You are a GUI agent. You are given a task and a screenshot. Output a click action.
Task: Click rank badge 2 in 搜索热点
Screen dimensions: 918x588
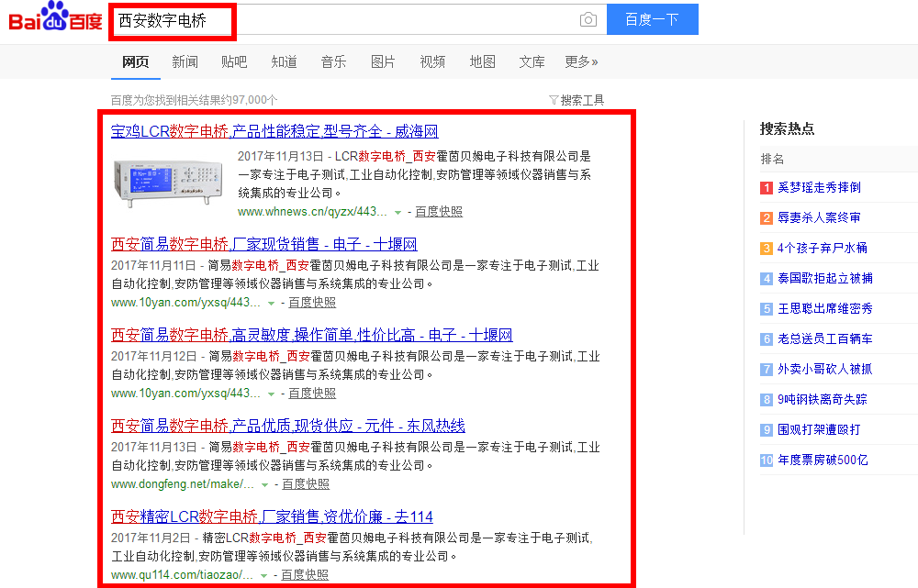(x=767, y=218)
